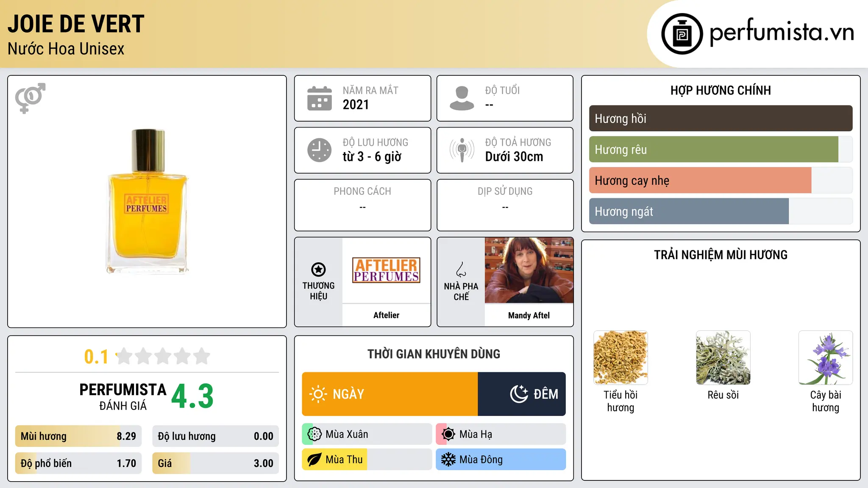This screenshot has height=488, width=868.
Task: Open the perfumista.vn site name link
Action: (782, 33)
